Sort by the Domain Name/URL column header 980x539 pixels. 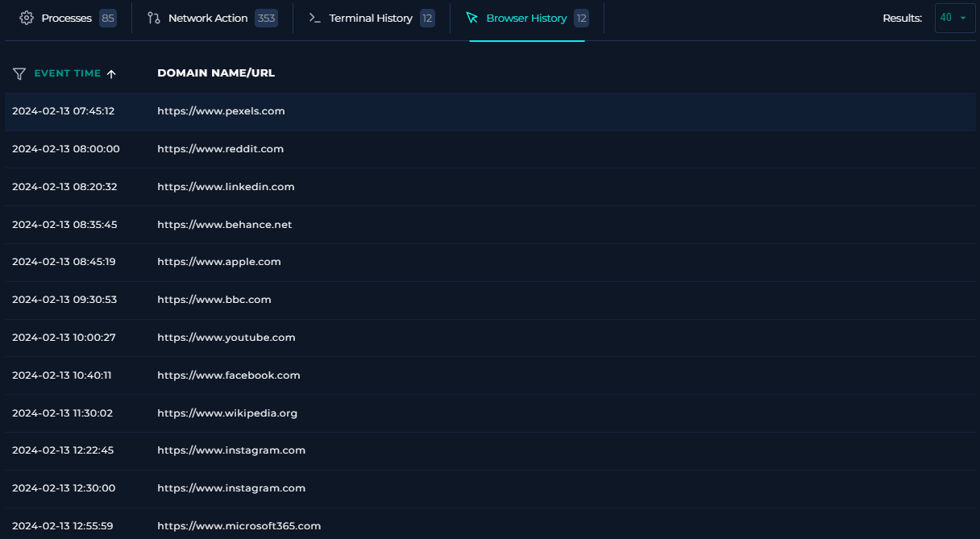point(216,73)
